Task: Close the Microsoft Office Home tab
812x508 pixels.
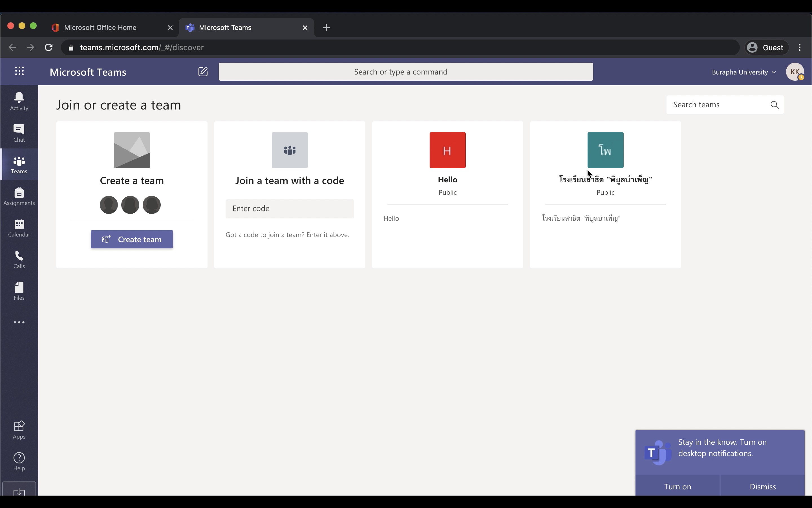Action: click(170, 28)
